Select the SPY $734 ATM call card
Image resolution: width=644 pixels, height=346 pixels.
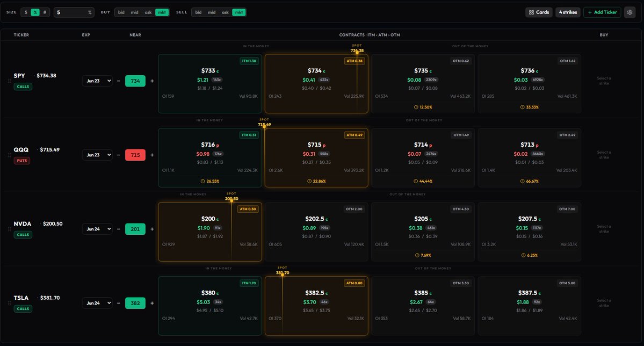(x=316, y=84)
